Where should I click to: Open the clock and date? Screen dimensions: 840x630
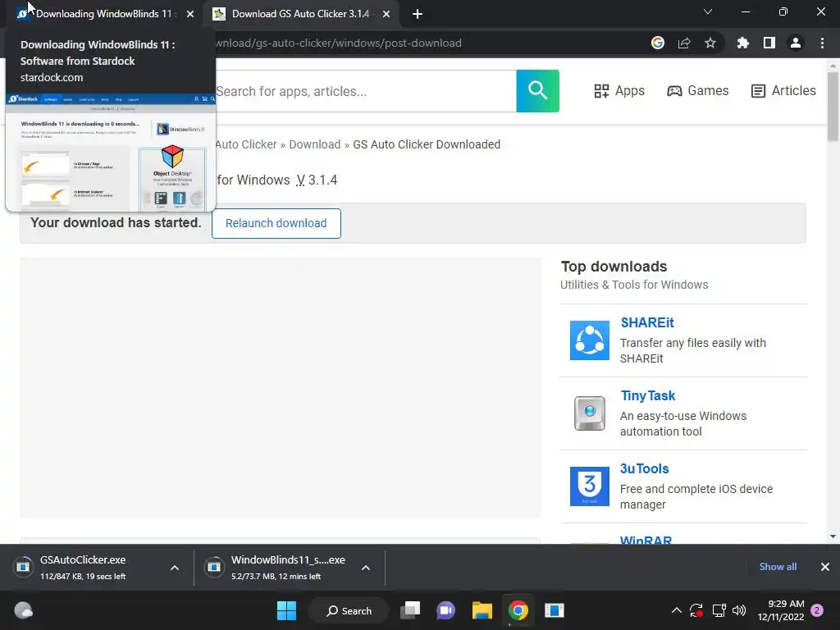(x=781, y=610)
